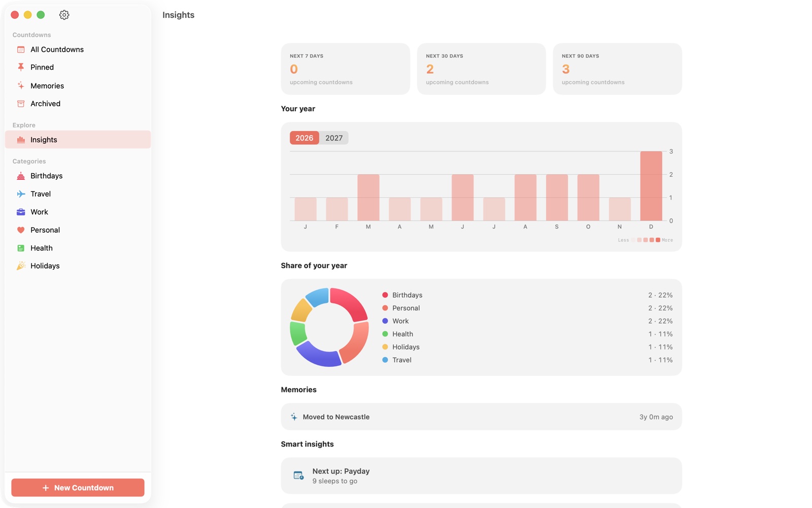Screen dimensions: 812x508
Task: Open the Moved to Newcastle memory row
Action: pyautogui.click(x=481, y=417)
